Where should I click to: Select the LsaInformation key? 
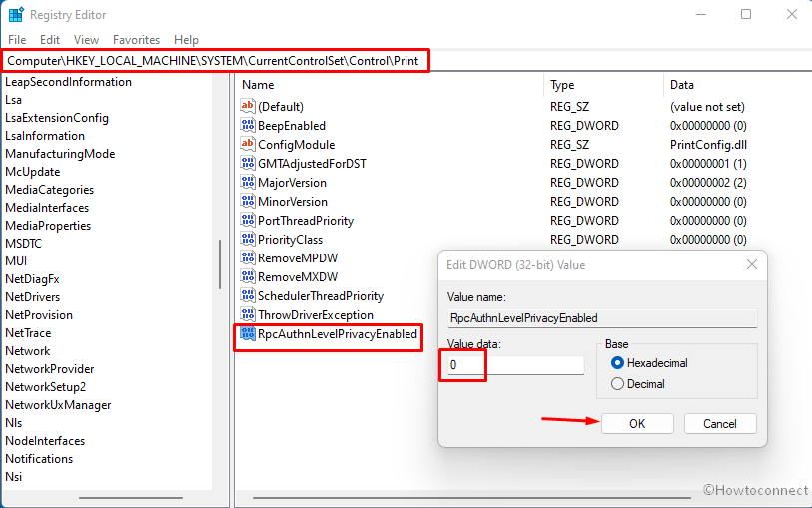(45, 136)
